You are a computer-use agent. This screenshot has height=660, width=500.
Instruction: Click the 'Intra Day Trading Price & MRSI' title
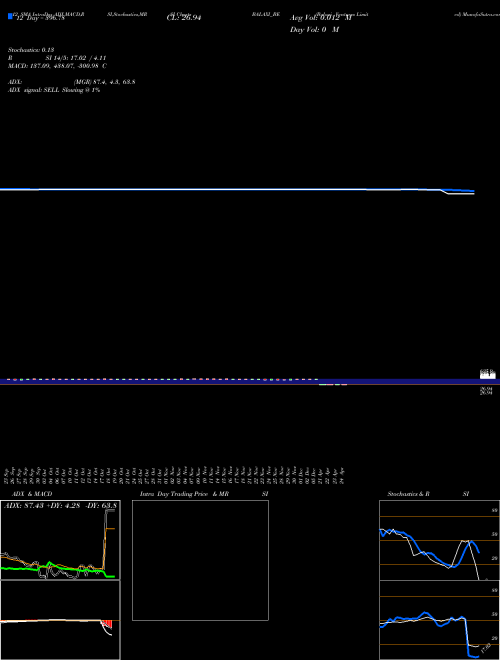click(x=204, y=494)
